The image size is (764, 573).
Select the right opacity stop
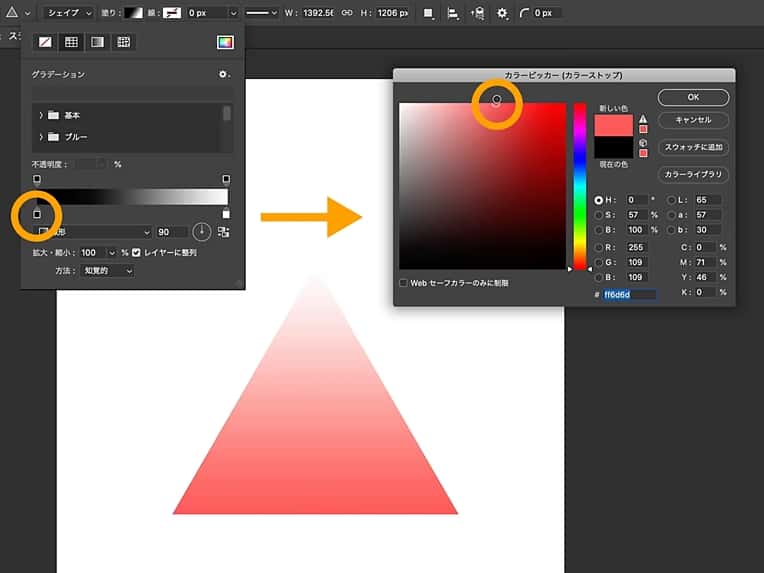click(226, 180)
